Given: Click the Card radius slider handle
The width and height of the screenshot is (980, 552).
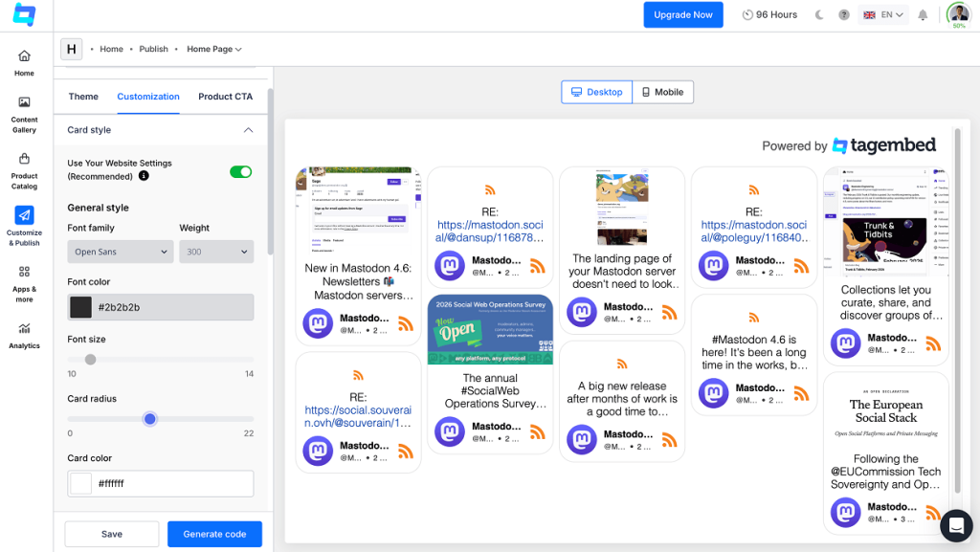Looking at the screenshot, I should point(149,419).
